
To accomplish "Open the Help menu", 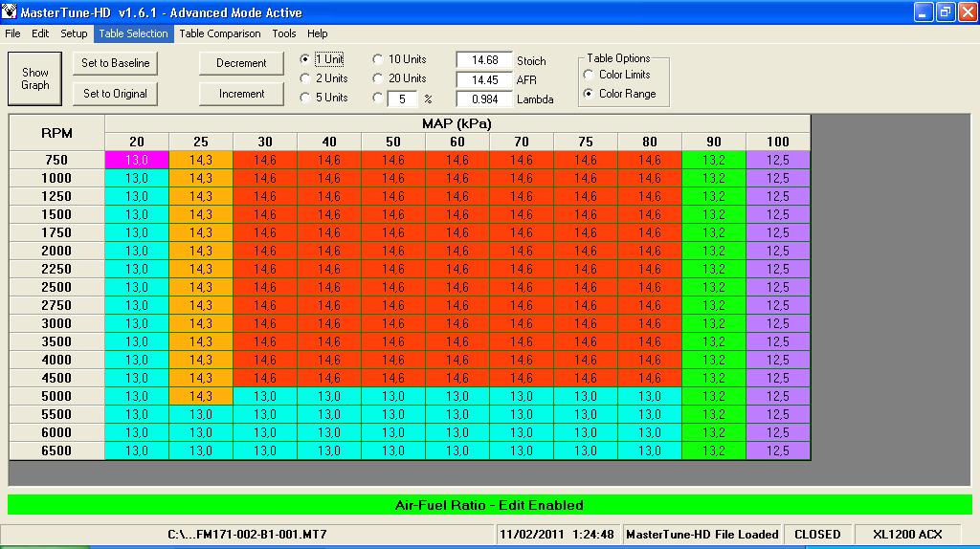I will coord(317,33).
